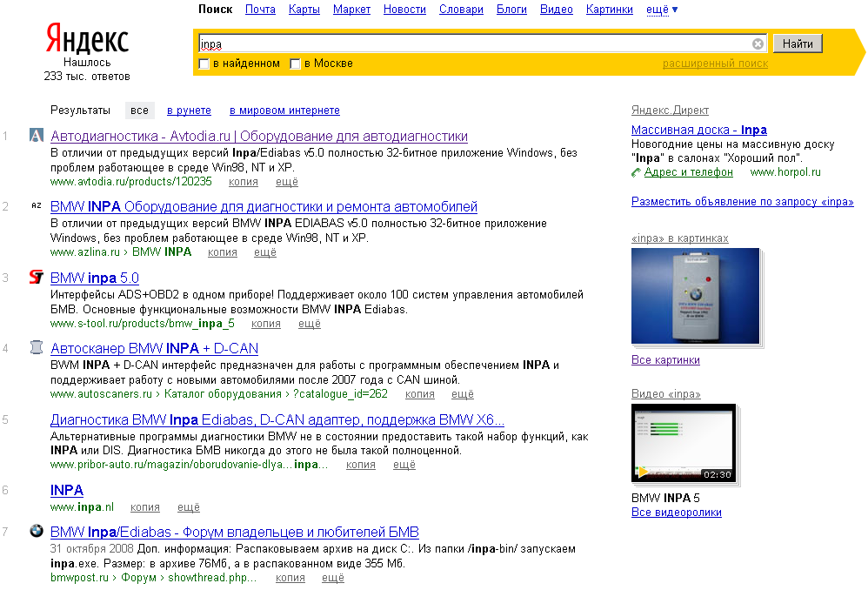This screenshot has width=868, height=590.
Task: Open cached 'копия' of the azlina.ru result
Action: (223, 252)
